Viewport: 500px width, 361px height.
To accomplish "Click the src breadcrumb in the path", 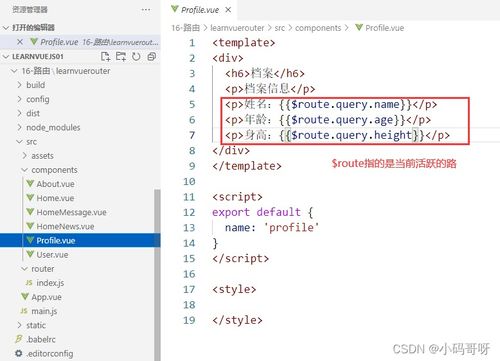I will 280,28.
